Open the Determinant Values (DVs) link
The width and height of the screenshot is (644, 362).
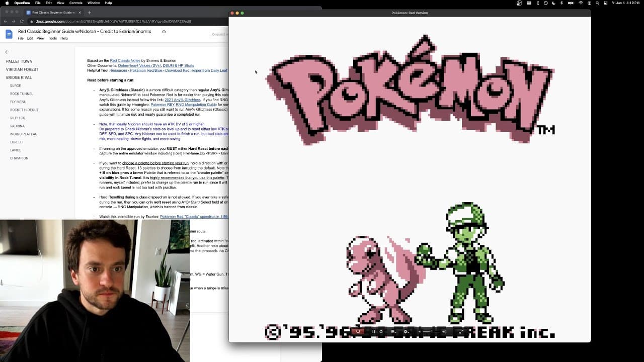pyautogui.click(x=139, y=65)
